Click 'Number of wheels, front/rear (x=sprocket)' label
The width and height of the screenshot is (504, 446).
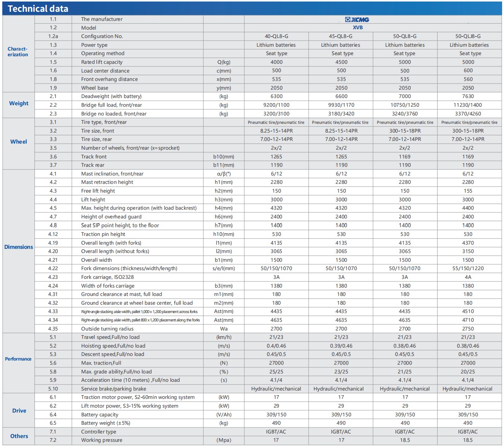coord(130,148)
